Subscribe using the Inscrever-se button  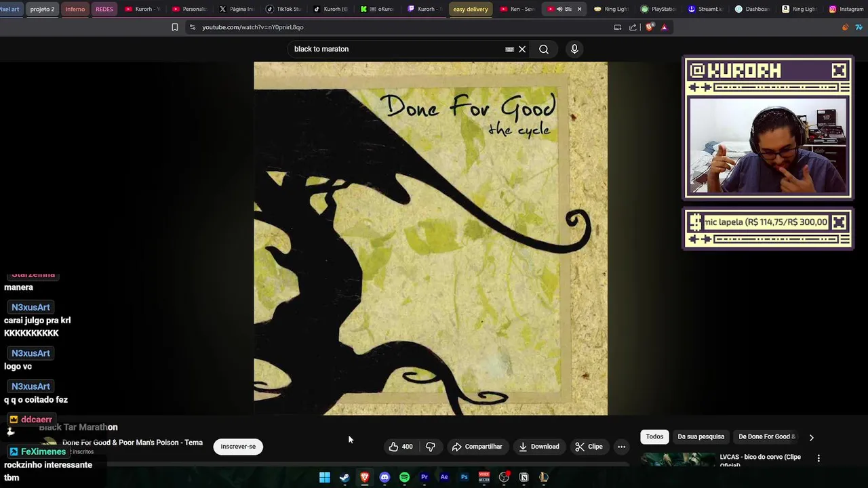[238, 447]
